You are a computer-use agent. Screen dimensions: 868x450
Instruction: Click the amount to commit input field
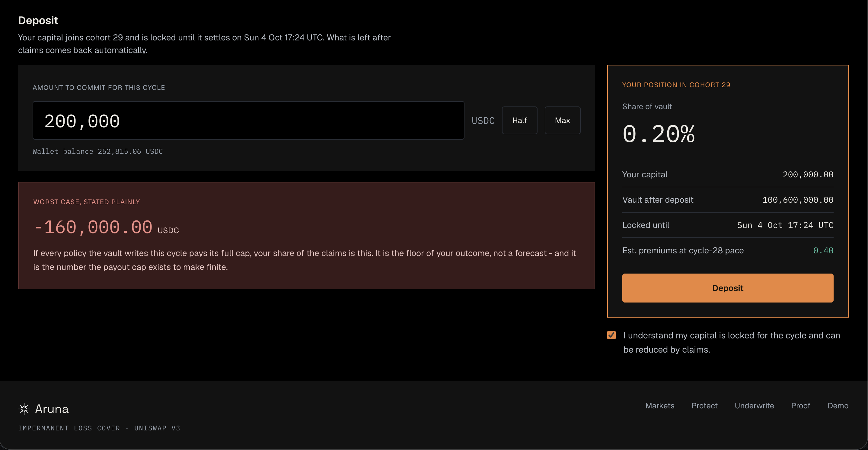coord(248,121)
